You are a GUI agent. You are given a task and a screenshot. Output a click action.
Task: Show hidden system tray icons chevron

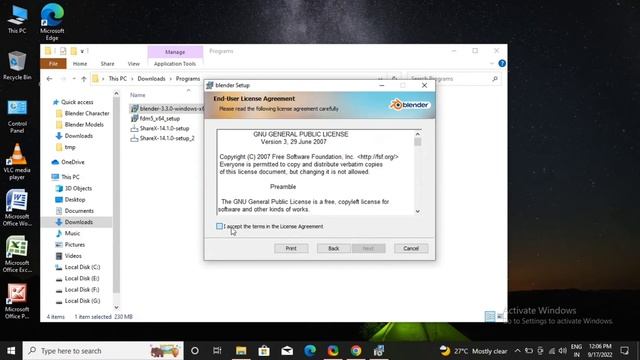[x=517, y=351]
